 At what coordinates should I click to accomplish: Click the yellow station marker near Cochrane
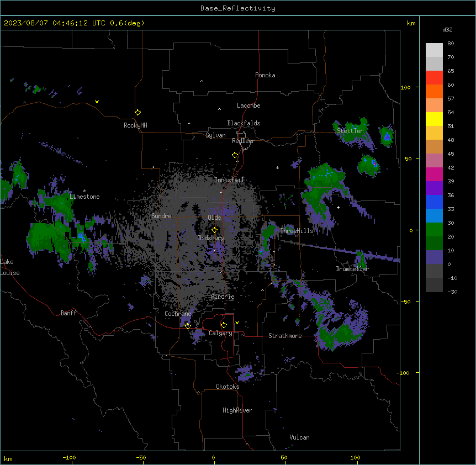click(x=188, y=326)
